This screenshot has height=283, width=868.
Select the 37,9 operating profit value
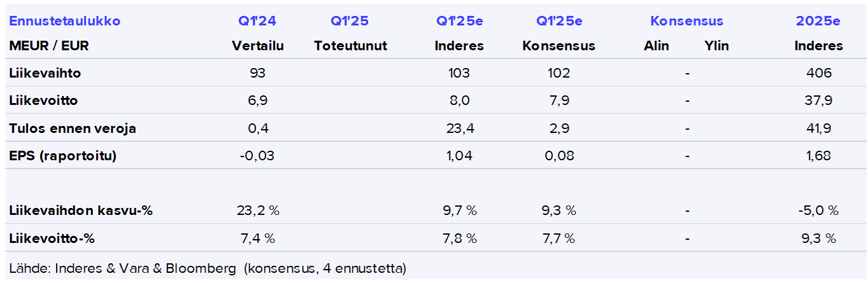click(818, 100)
